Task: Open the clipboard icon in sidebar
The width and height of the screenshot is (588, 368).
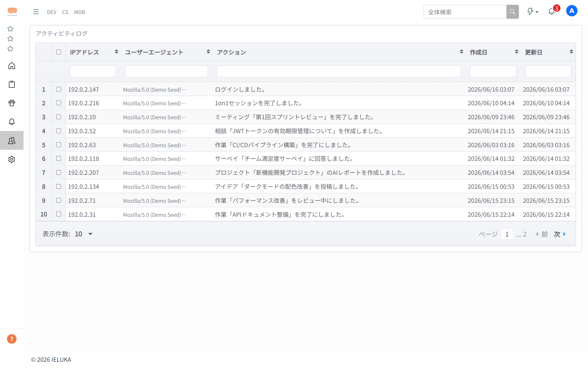Action: pos(12,84)
